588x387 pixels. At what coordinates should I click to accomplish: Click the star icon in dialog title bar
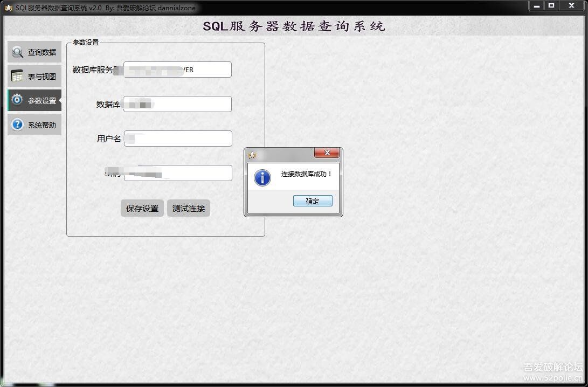pos(252,155)
